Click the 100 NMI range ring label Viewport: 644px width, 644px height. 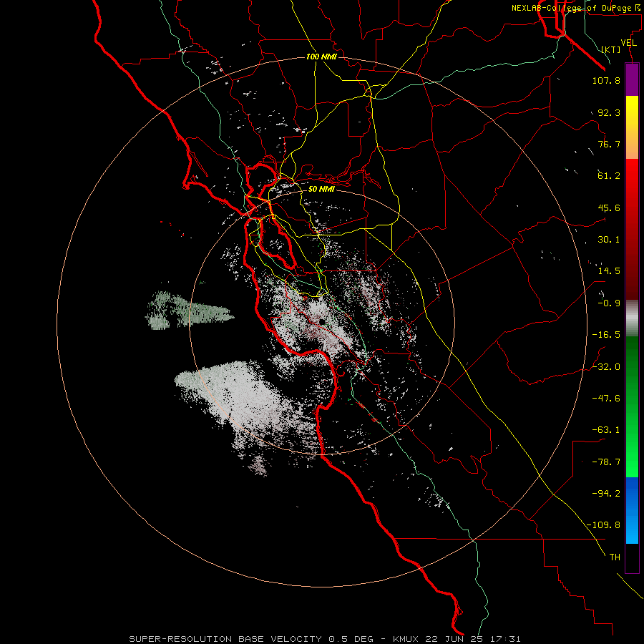(x=321, y=57)
